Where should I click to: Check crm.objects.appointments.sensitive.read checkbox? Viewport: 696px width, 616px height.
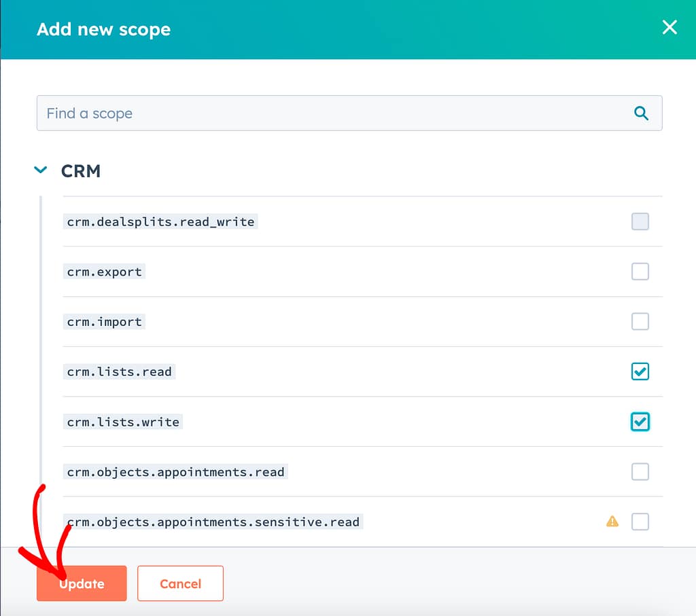[x=640, y=522]
